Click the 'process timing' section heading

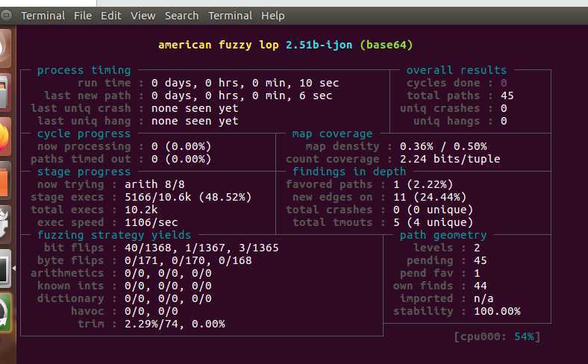pyautogui.click(x=84, y=70)
